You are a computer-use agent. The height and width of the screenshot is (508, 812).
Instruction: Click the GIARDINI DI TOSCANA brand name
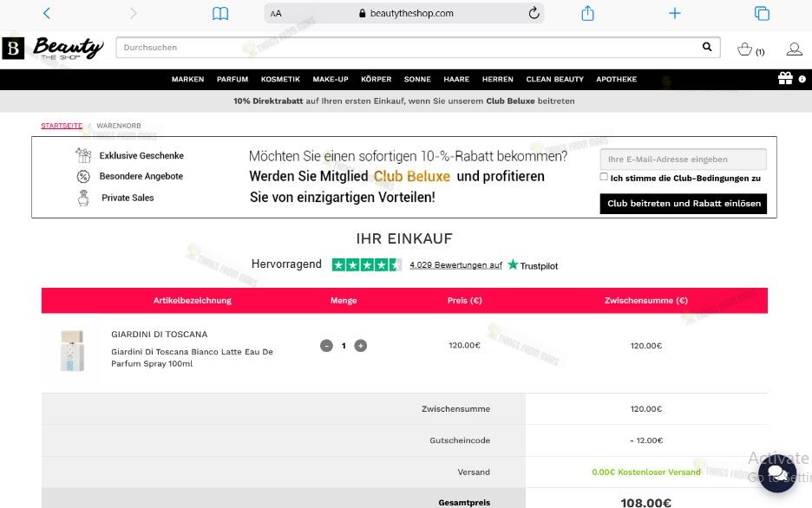159,334
